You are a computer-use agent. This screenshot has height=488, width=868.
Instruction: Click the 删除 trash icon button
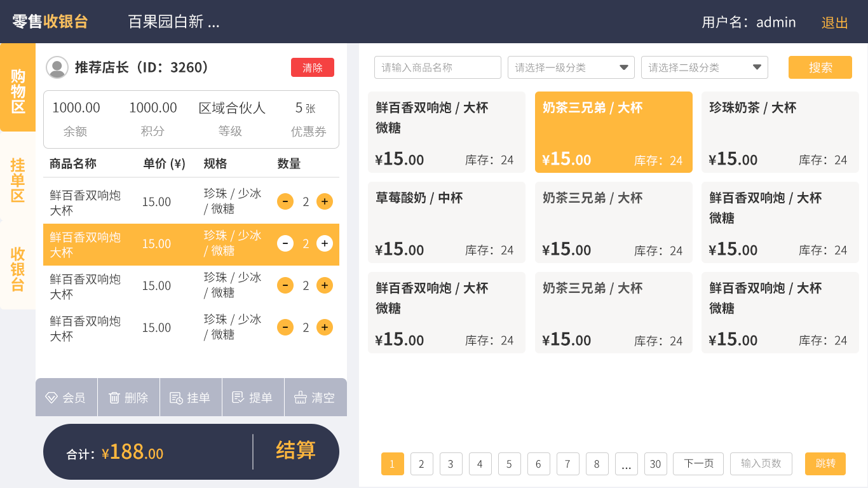click(x=114, y=398)
